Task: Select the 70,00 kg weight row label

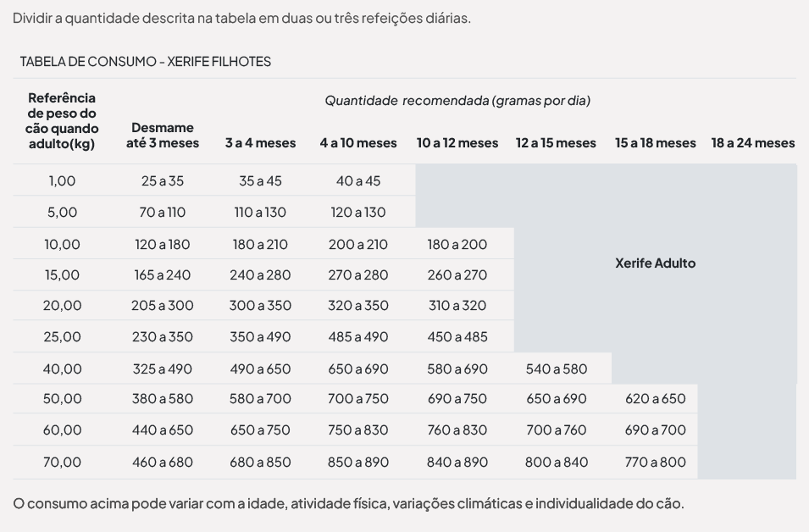Action: point(62,463)
